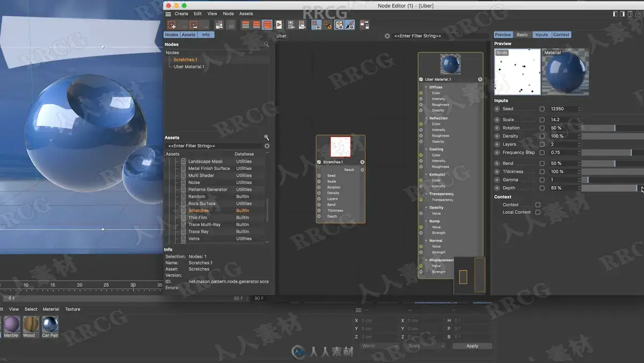644x363 pixels.
Task: Click the search magnifier in Nodes panel
Action: coord(266,45)
